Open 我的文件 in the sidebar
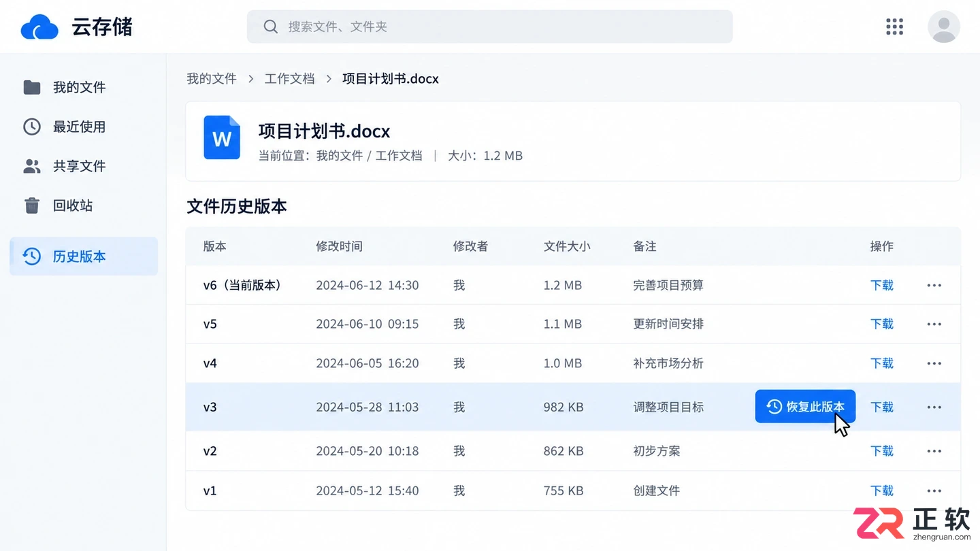The height and width of the screenshot is (551, 980). (84, 87)
